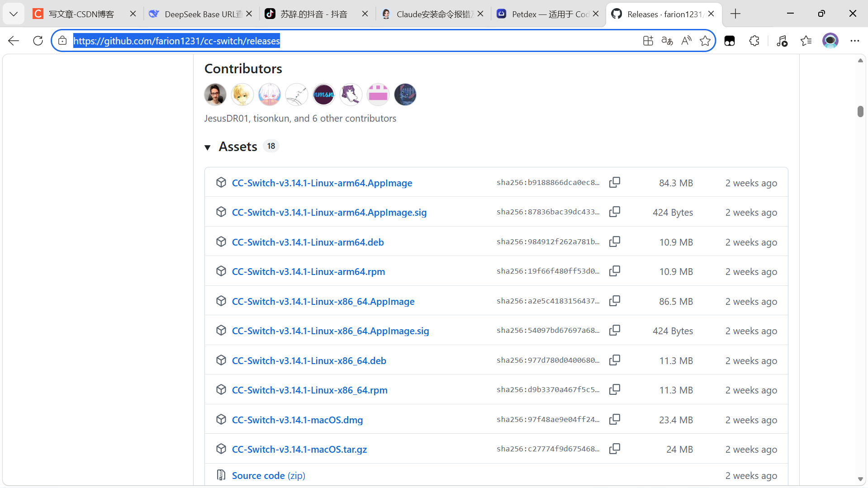Image resolution: width=868 pixels, height=488 pixels.
Task: Click the page vertical scrollbar thumb
Action: click(860, 111)
